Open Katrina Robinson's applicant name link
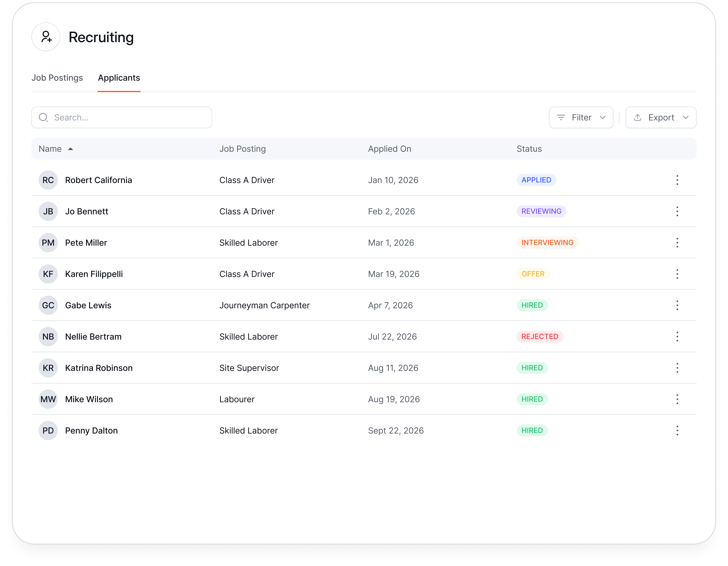728x566 pixels. click(99, 368)
